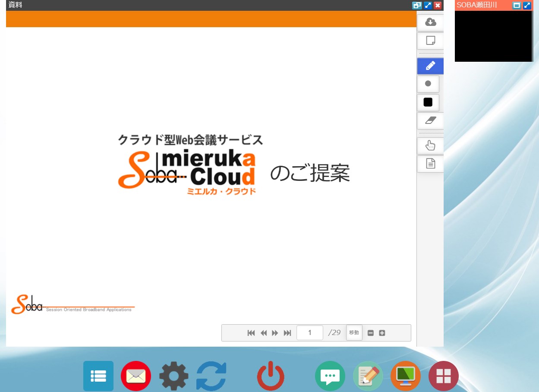Expand the 資料 window to fullscreen
This screenshot has height=392, width=539.
(428, 6)
